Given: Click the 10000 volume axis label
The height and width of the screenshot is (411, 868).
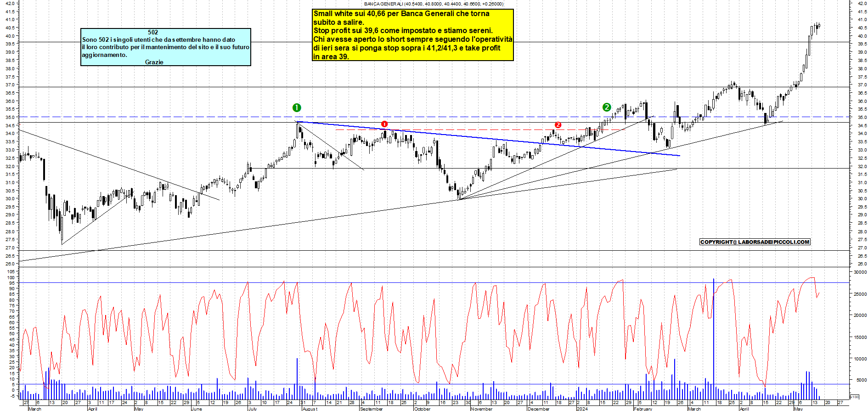Looking at the screenshot, I should [860, 359].
